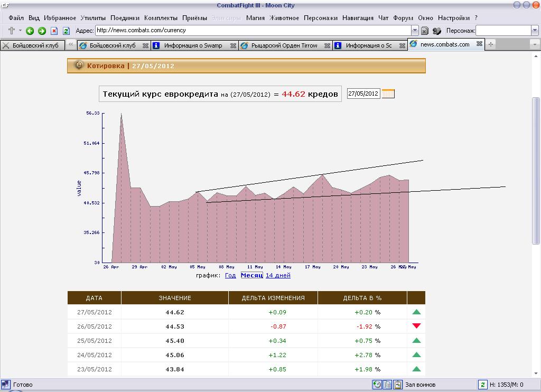The height and width of the screenshot is (392, 541).
Task: Close the Информация о Sc tab
Action: tap(402, 45)
